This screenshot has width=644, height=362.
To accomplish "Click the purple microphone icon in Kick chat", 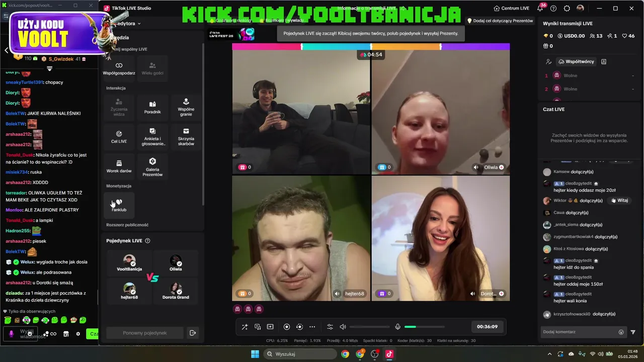I will (11, 334).
